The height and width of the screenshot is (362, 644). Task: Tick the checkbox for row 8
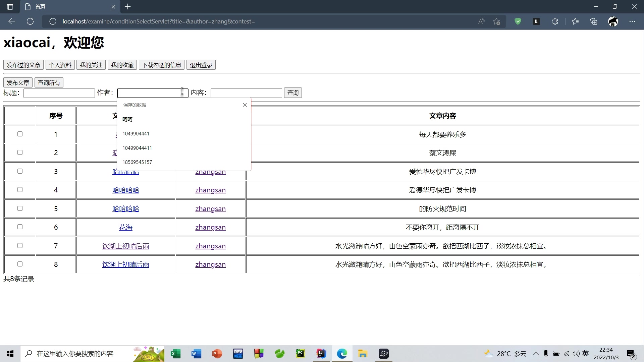pyautogui.click(x=20, y=264)
